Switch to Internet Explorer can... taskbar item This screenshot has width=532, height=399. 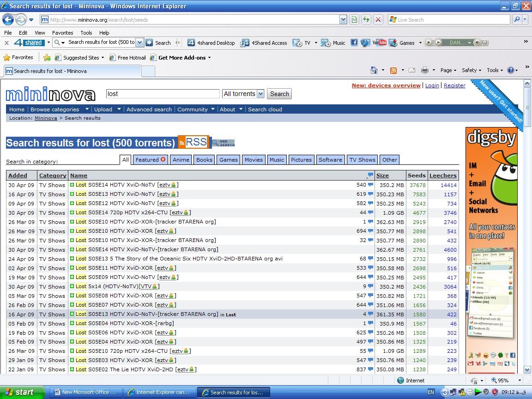159,392
